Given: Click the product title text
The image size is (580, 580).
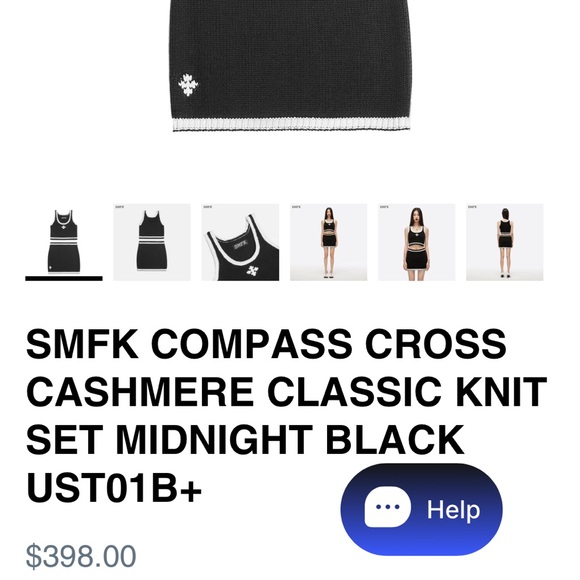Looking at the screenshot, I should tap(286, 416).
